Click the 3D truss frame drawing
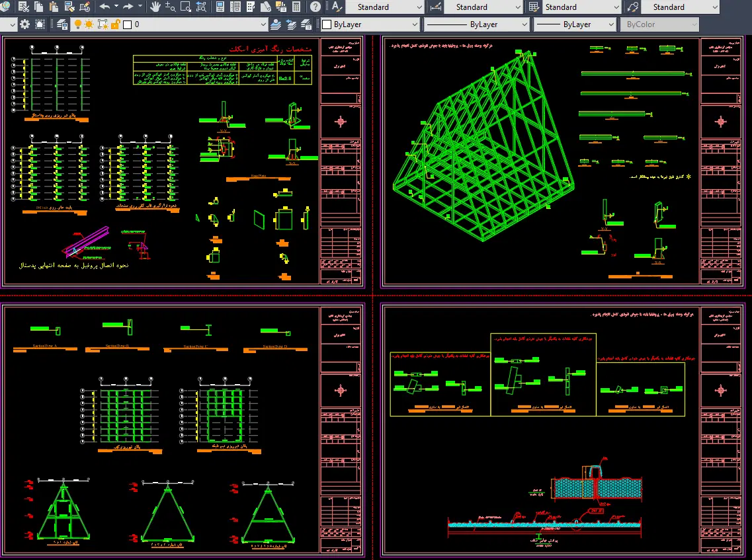The image size is (752, 560). 483,144
